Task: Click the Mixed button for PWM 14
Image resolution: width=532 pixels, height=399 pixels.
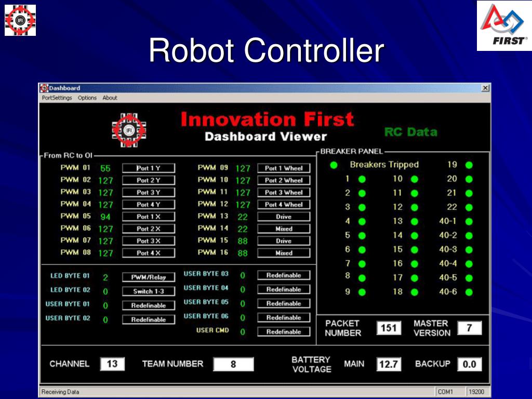Action: point(284,229)
